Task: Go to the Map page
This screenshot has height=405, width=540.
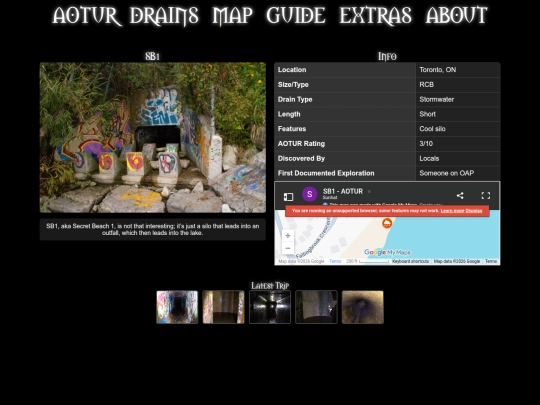Action: coord(232,15)
